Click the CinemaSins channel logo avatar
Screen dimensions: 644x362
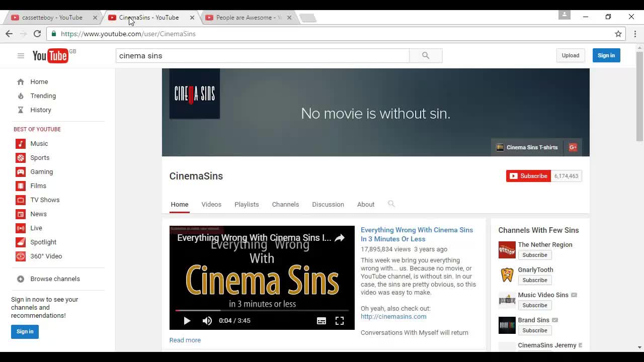click(195, 94)
